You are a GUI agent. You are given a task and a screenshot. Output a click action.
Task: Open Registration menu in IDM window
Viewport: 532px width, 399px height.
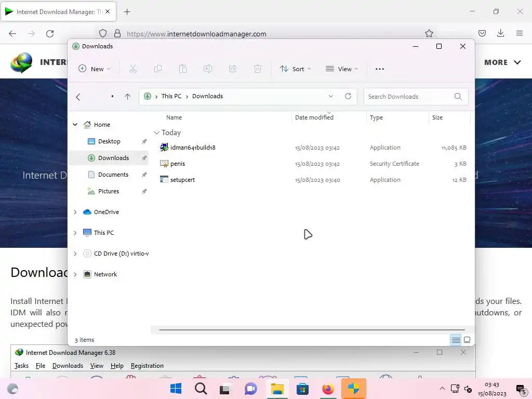tap(147, 365)
